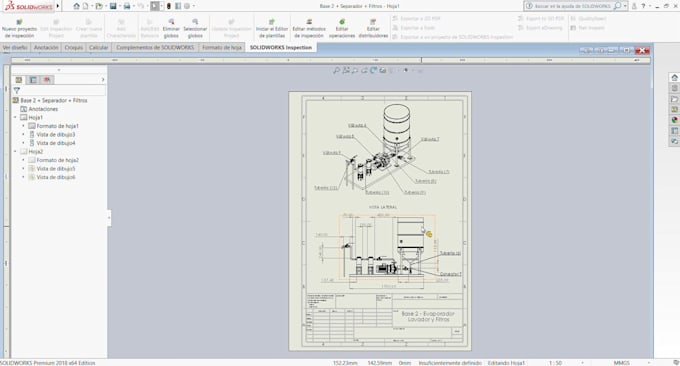Click the filter funnel icon in tree
This screenshot has height=366, width=680.
click(16, 90)
